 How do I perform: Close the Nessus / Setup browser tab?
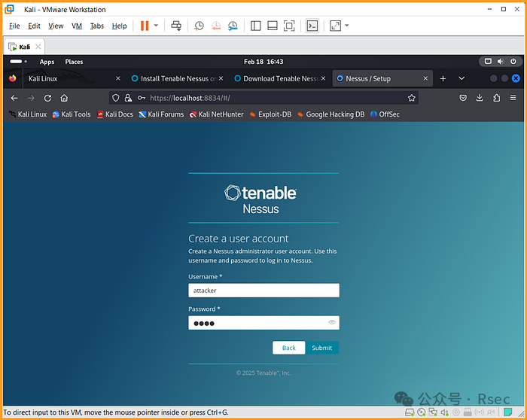(x=425, y=78)
